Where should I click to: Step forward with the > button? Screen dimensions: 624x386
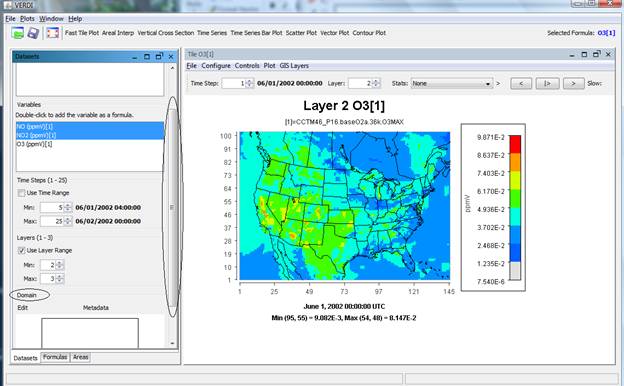573,84
